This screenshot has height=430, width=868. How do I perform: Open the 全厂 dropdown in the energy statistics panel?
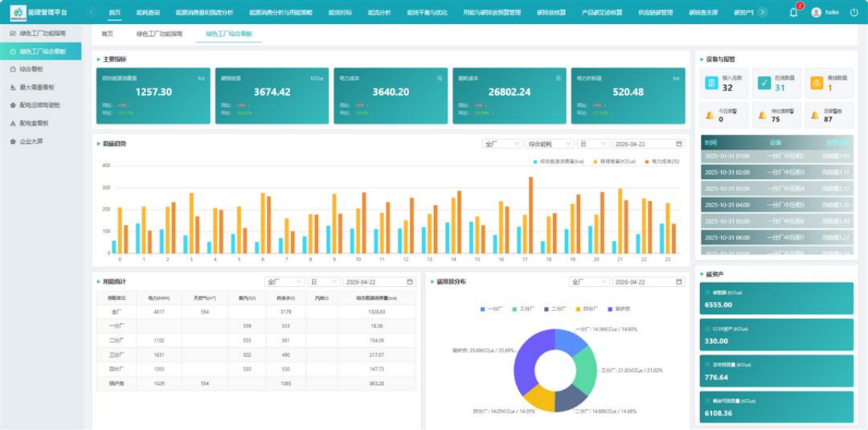pyautogui.click(x=285, y=282)
